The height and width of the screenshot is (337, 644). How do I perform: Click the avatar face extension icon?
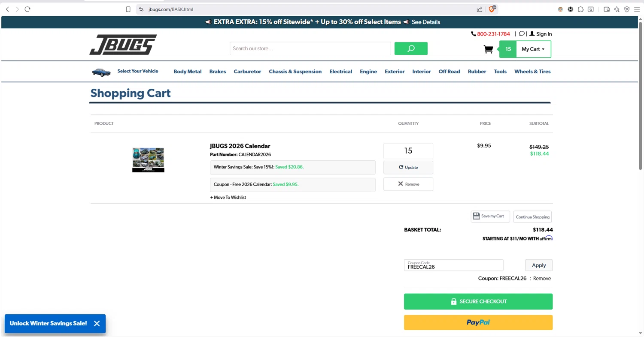pyautogui.click(x=560, y=9)
